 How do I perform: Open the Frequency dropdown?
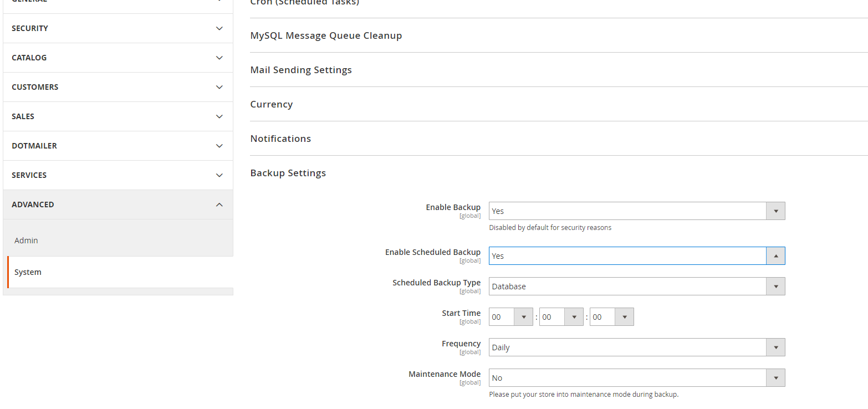pyautogui.click(x=637, y=347)
